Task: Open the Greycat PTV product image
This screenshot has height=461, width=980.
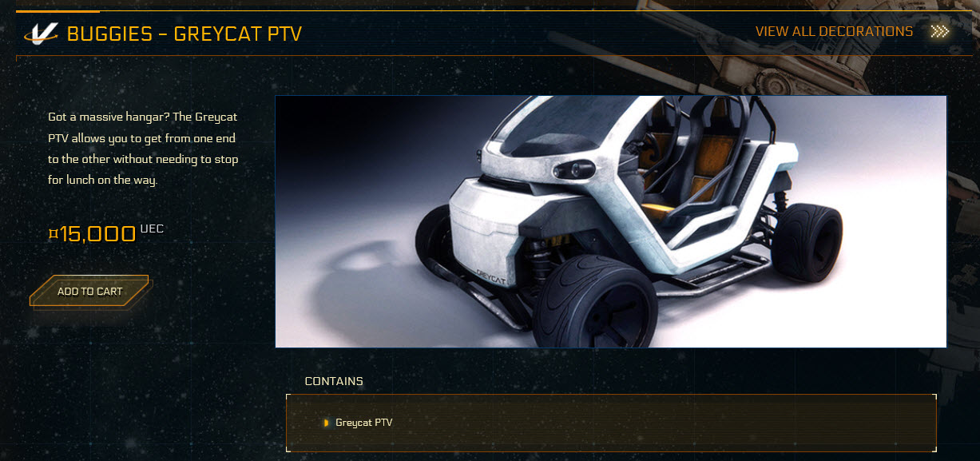Action: coord(611,222)
